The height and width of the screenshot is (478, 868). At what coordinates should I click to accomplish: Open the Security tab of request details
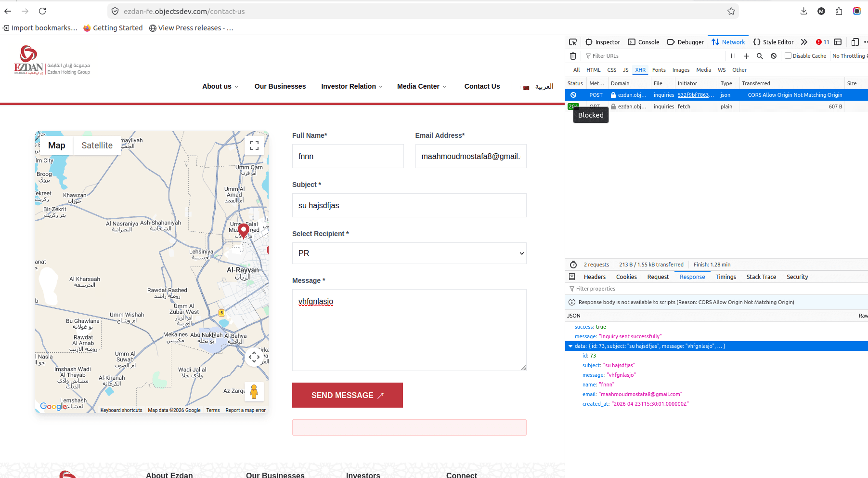797,277
